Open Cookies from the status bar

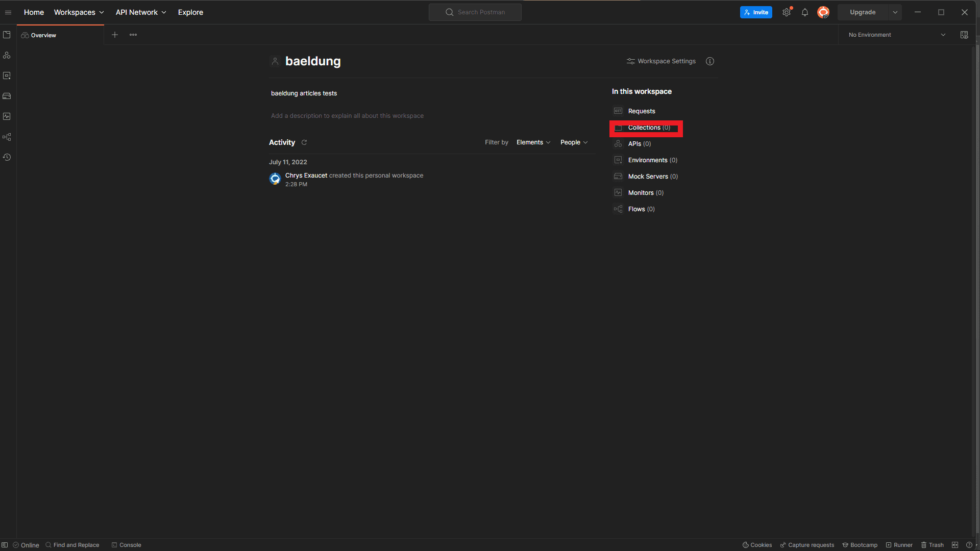(x=757, y=545)
